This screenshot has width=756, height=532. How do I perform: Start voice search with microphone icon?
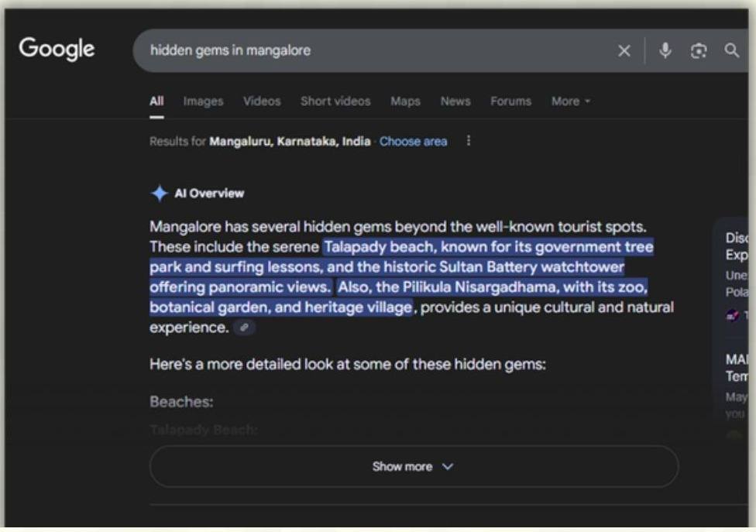[665, 50]
